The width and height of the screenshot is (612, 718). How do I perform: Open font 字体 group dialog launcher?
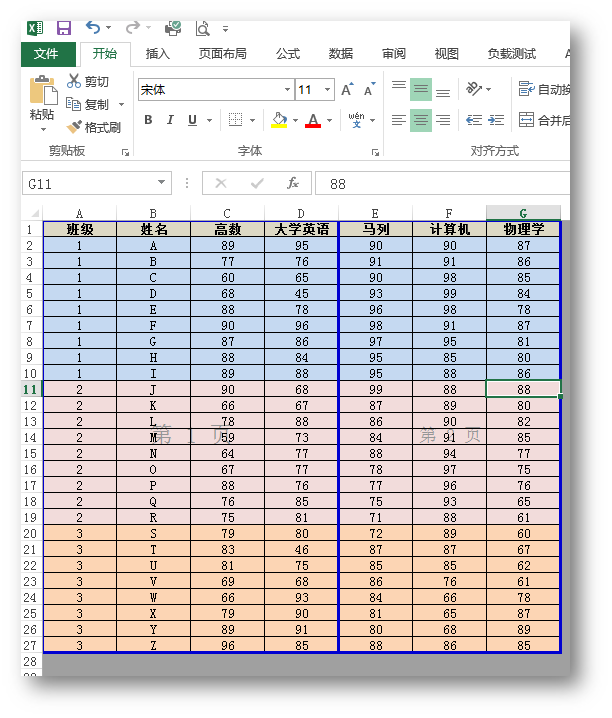pos(375,152)
